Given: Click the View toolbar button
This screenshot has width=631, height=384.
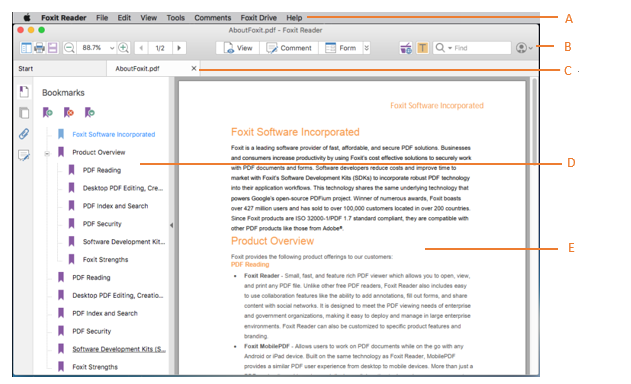Looking at the screenshot, I should point(237,48).
